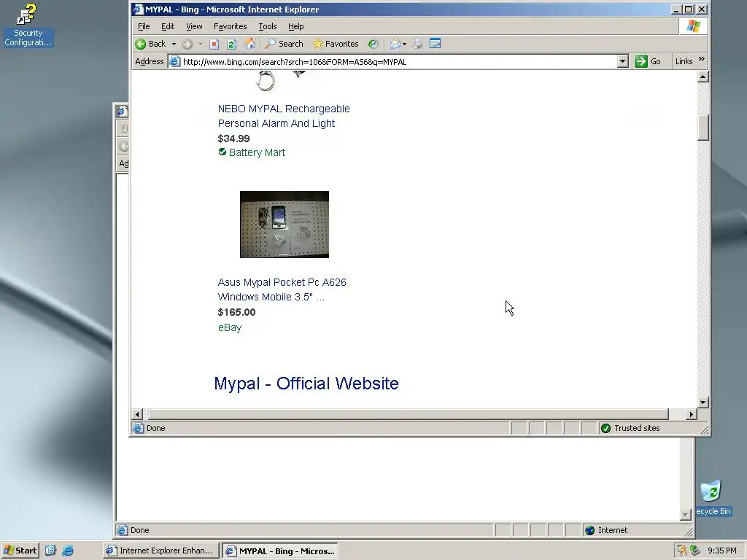Screen dimensions: 747x560
Task: Click the Trusted sites security zone indicator
Action: point(631,428)
